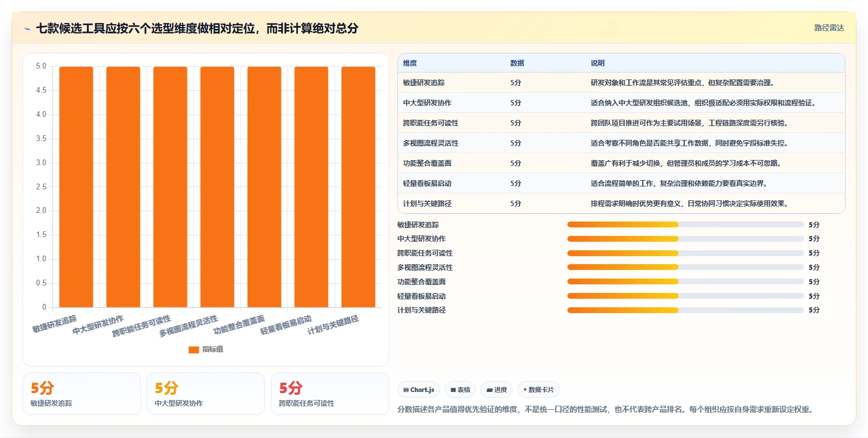
Task: Click the description starting 排程需求明确时
Action: point(689,203)
